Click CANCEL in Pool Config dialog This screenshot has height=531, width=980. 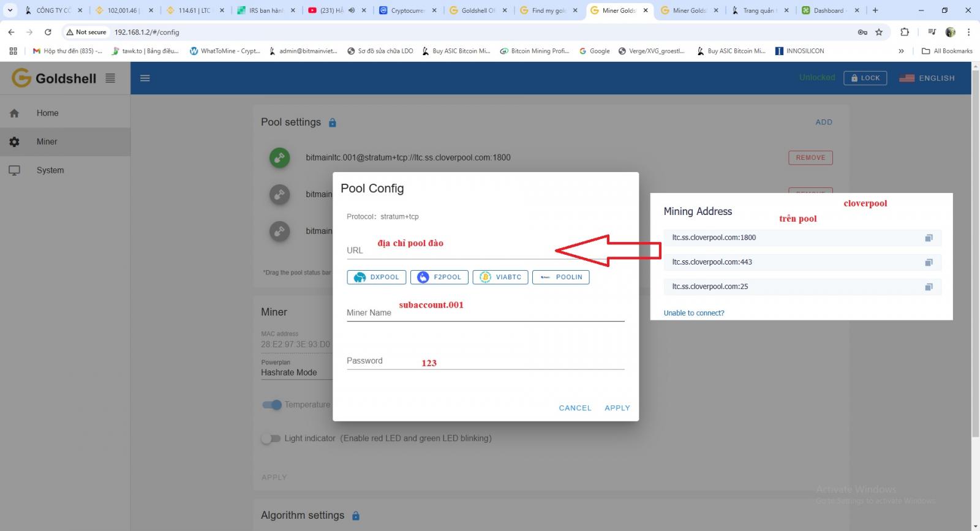coord(575,408)
